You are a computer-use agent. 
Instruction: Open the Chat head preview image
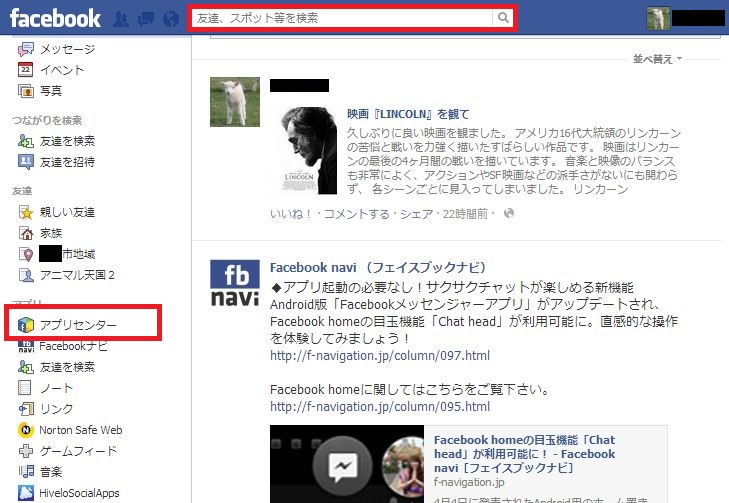(347, 464)
